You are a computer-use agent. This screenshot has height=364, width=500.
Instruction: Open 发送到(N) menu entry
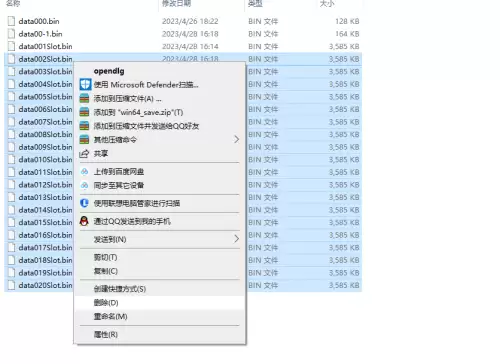point(160,239)
